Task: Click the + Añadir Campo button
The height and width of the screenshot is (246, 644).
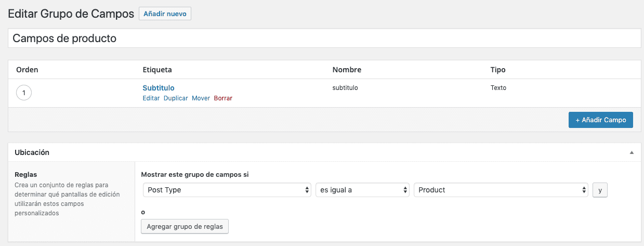Action: pos(600,120)
